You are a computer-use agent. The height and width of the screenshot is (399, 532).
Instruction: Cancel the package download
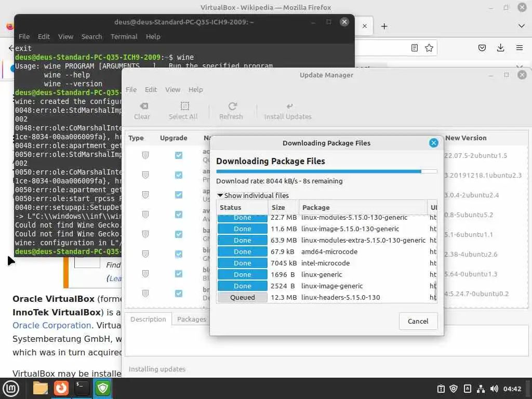pyautogui.click(x=418, y=321)
